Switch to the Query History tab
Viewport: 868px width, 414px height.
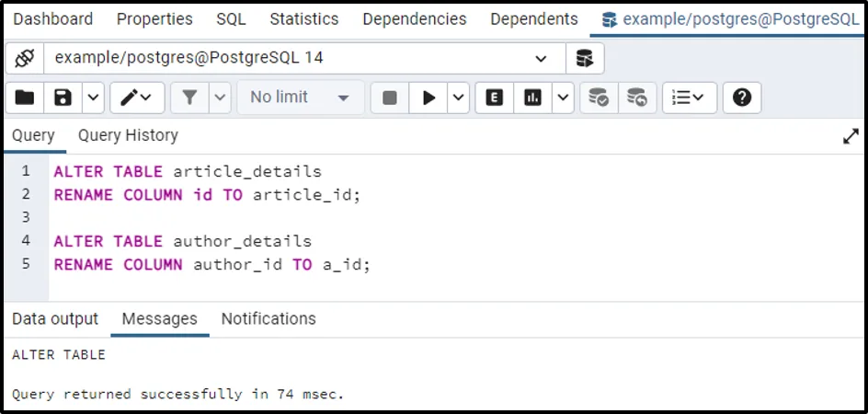pyautogui.click(x=128, y=135)
